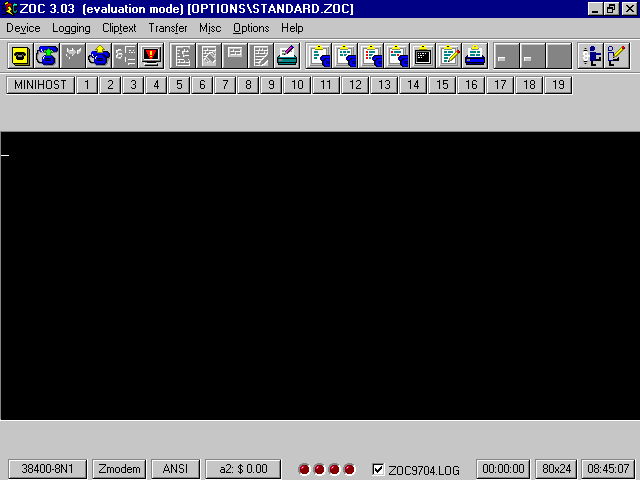Click the yellow phone book icon
640x480 pixels.
click(20, 56)
